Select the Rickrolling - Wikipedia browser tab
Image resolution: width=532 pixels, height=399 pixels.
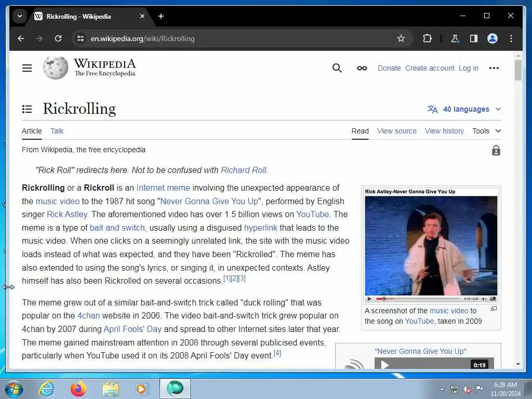point(90,16)
